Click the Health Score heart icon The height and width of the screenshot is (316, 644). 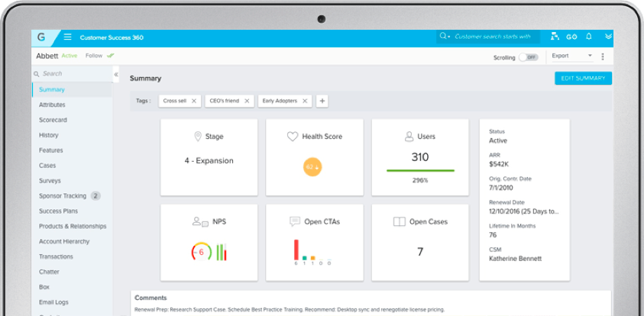293,137
